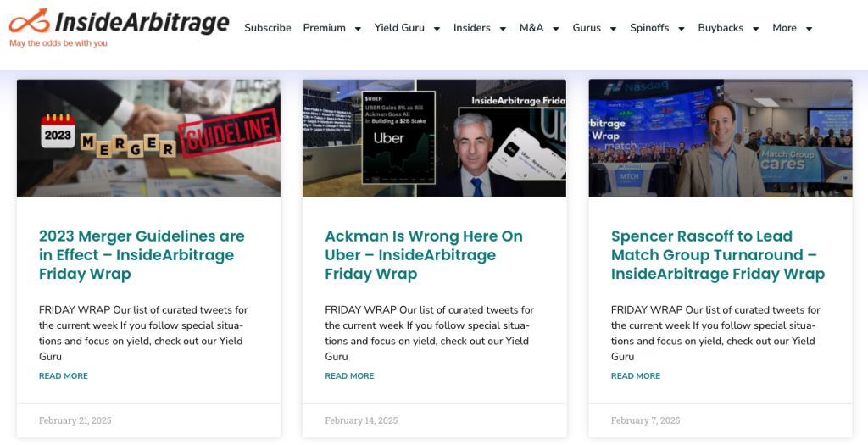Screen dimensions: 868x445
Task: Click Read More under Merger Guidelines article
Action: tap(64, 376)
